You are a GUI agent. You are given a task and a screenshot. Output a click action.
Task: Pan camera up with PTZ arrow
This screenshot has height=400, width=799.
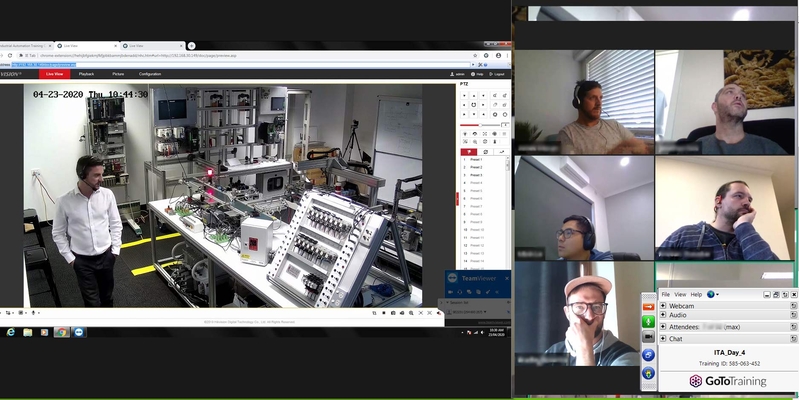click(474, 96)
